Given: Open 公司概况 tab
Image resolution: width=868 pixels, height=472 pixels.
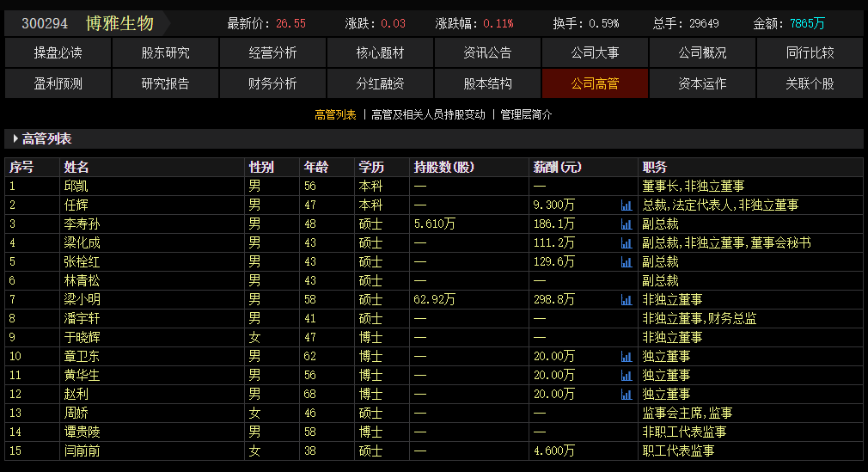Looking at the screenshot, I should (702, 52).
